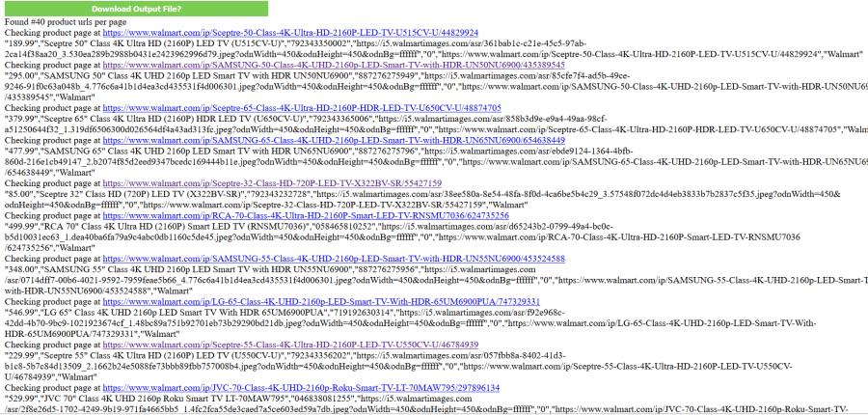Open the Sceptre 50 Class U515CV-U link
The width and height of the screenshot is (868, 415).
click(290, 33)
